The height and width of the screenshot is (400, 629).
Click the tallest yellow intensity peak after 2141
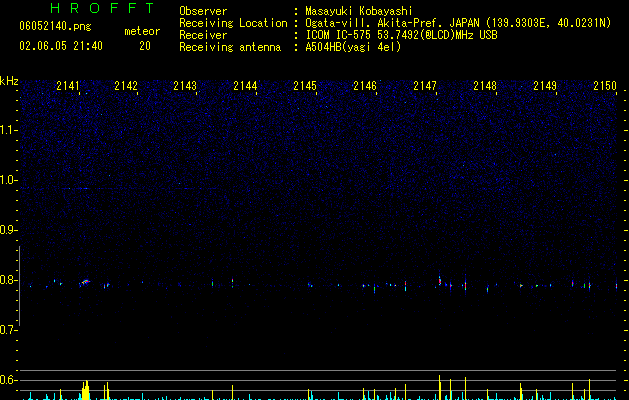(x=85, y=390)
